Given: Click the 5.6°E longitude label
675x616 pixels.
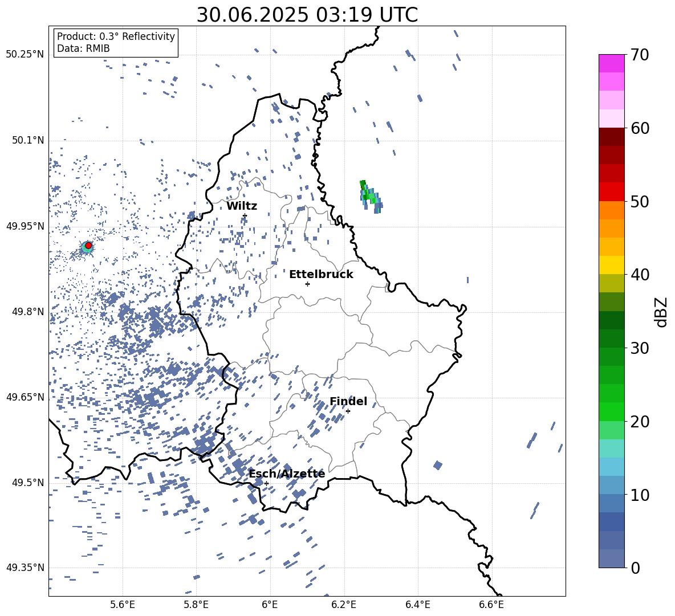Looking at the screenshot, I should tap(123, 605).
